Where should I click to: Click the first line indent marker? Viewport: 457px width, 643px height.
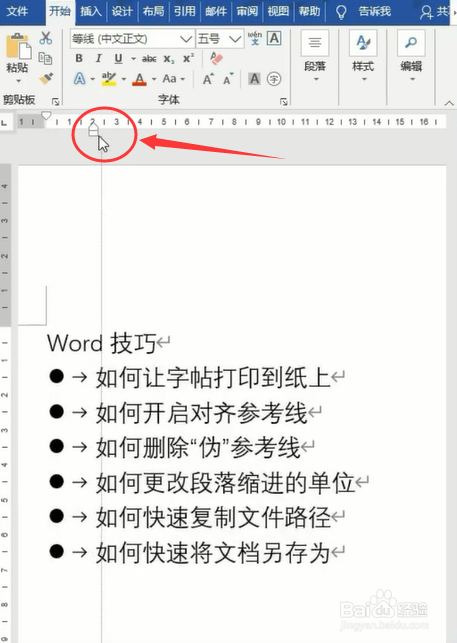(46, 115)
